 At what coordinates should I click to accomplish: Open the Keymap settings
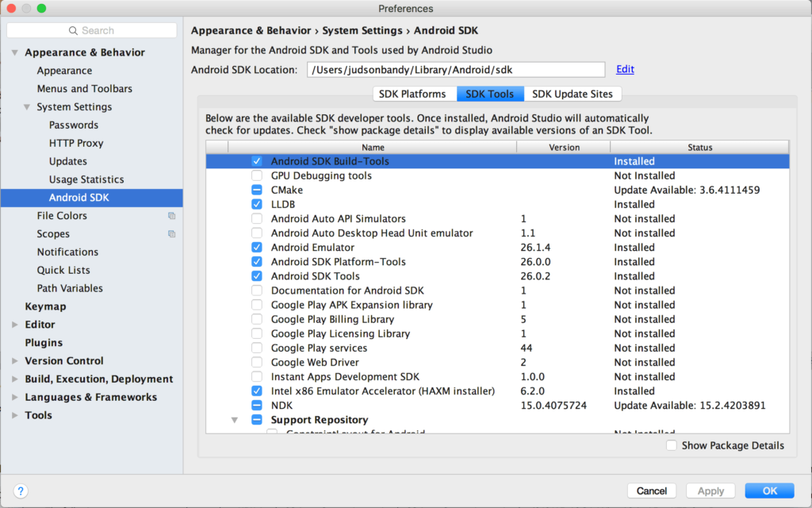pos(45,306)
